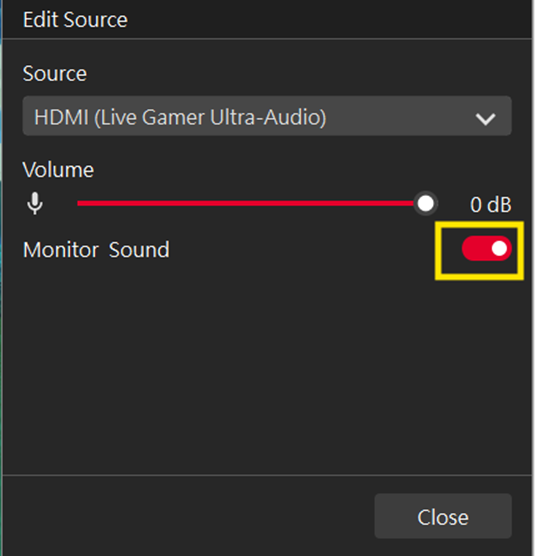Click the Volume label

point(58,170)
